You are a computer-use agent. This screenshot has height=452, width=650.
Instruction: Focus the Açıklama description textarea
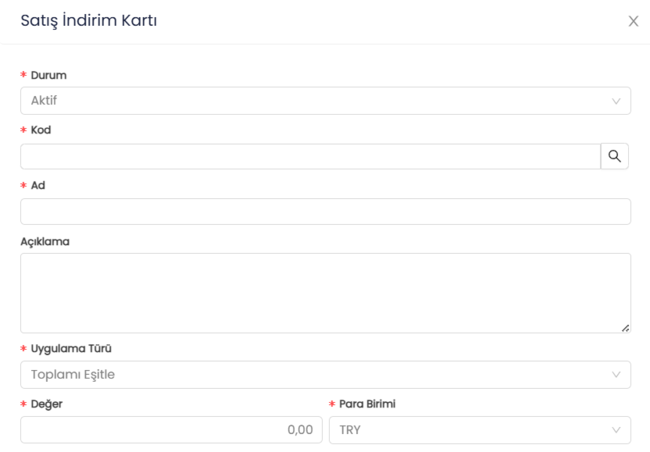click(x=325, y=293)
